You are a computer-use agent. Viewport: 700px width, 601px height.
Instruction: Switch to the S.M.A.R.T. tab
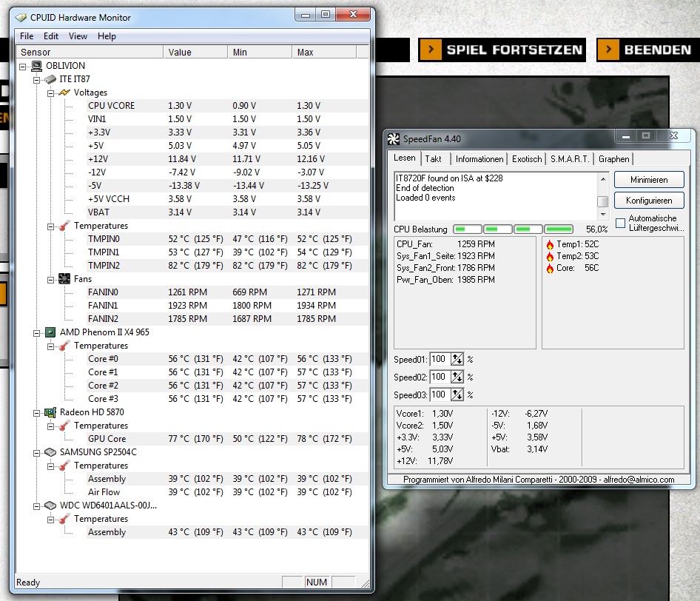570,159
